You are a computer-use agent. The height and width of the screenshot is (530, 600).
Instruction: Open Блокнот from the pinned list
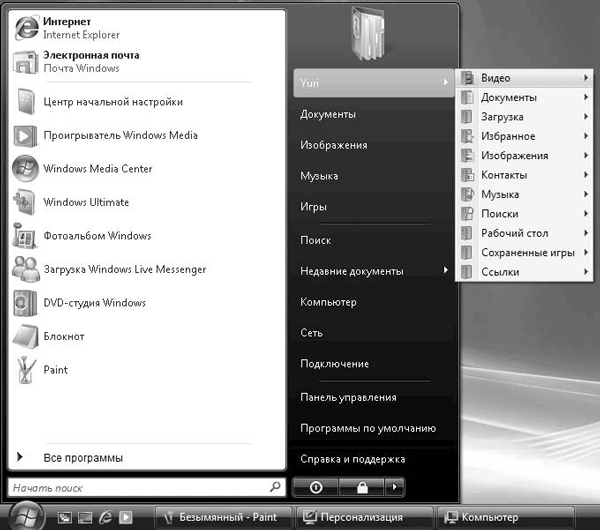click(64, 336)
